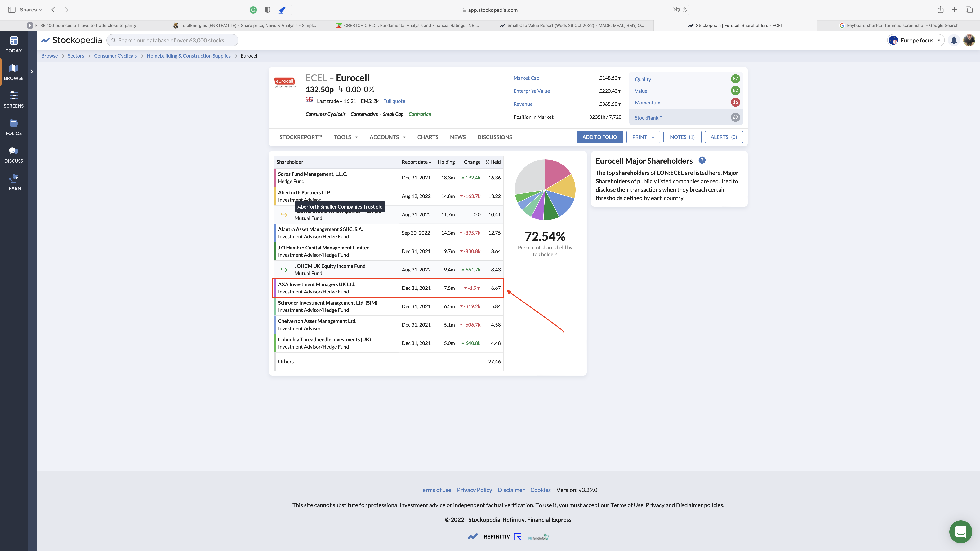Click the Safari share icon
The image size is (980, 551).
click(x=940, y=10)
